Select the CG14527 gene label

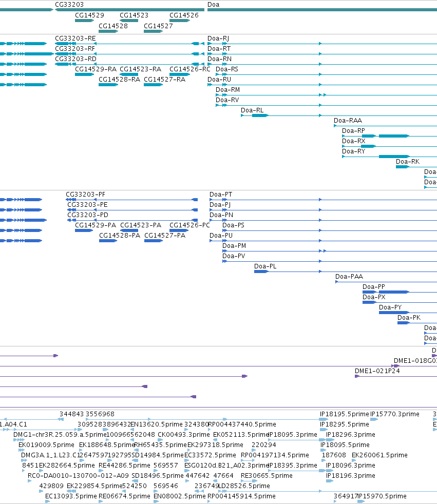pos(158,26)
